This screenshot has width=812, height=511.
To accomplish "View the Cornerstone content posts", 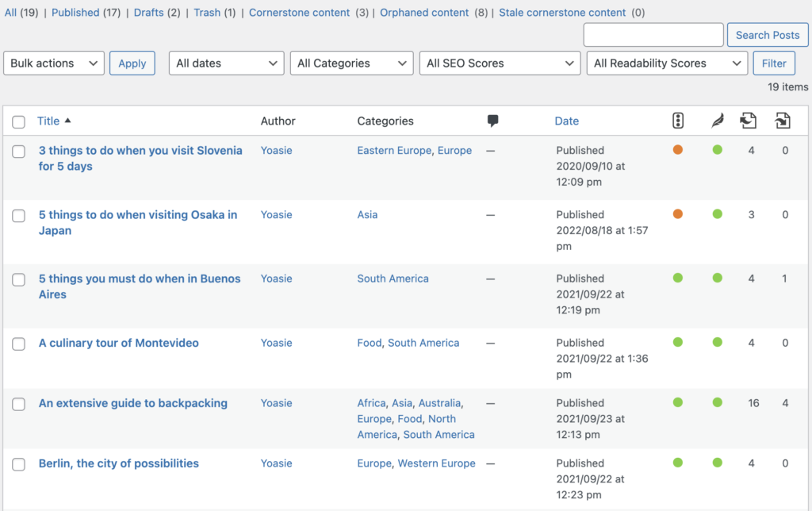I will [299, 13].
